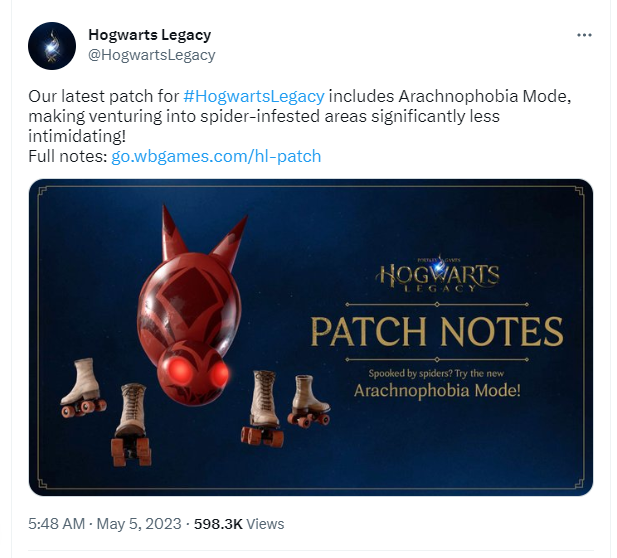Click the 'Spooked by spiders?' caption

click(x=436, y=373)
